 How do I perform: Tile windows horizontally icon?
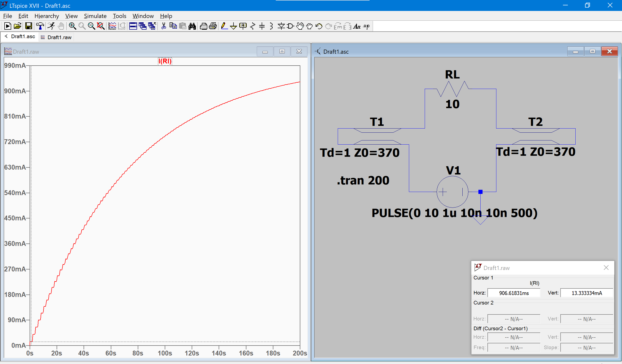pos(133,26)
